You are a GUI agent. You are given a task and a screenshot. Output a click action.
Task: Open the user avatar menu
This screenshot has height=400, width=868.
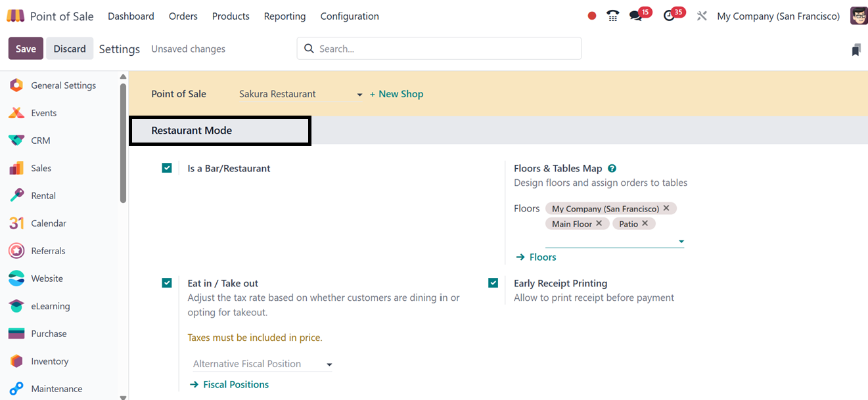tap(858, 16)
